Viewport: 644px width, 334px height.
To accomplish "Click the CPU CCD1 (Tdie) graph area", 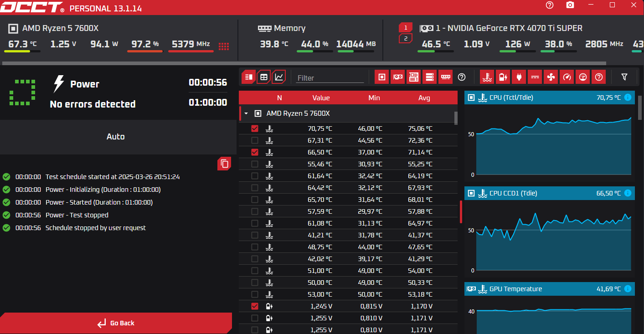I will point(554,241).
